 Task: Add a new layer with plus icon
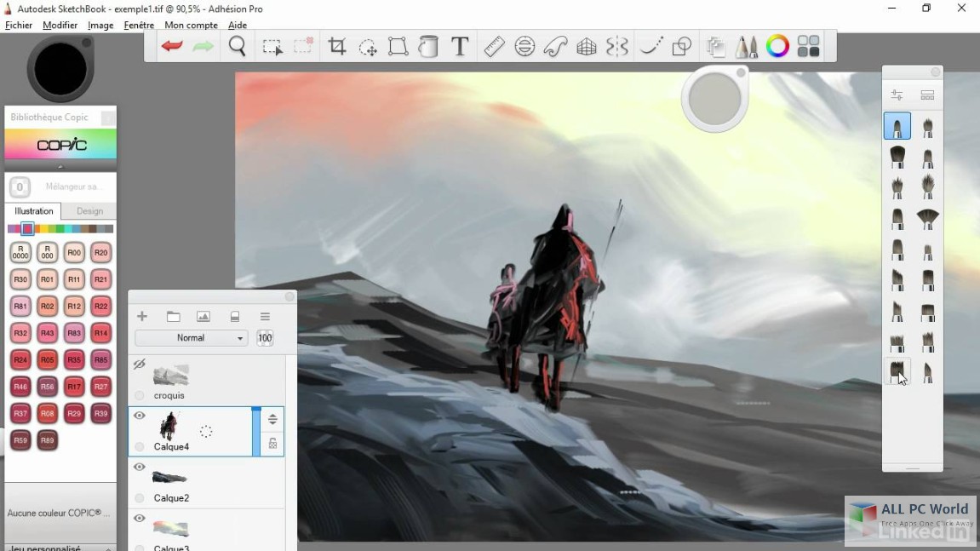click(142, 317)
